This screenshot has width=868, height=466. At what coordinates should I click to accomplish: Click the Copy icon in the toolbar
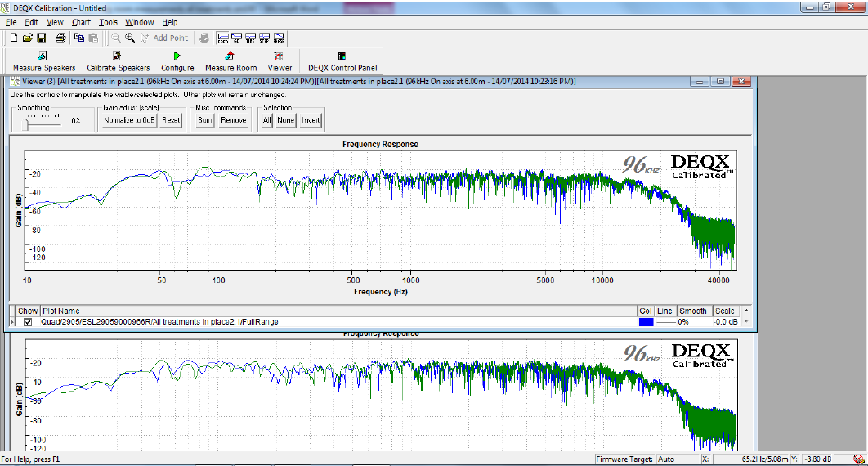pyautogui.click(x=79, y=38)
